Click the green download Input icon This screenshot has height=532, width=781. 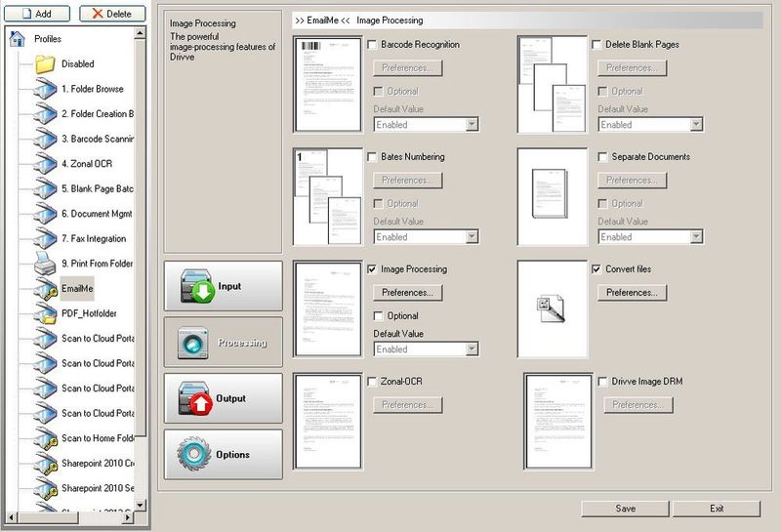[x=197, y=286]
